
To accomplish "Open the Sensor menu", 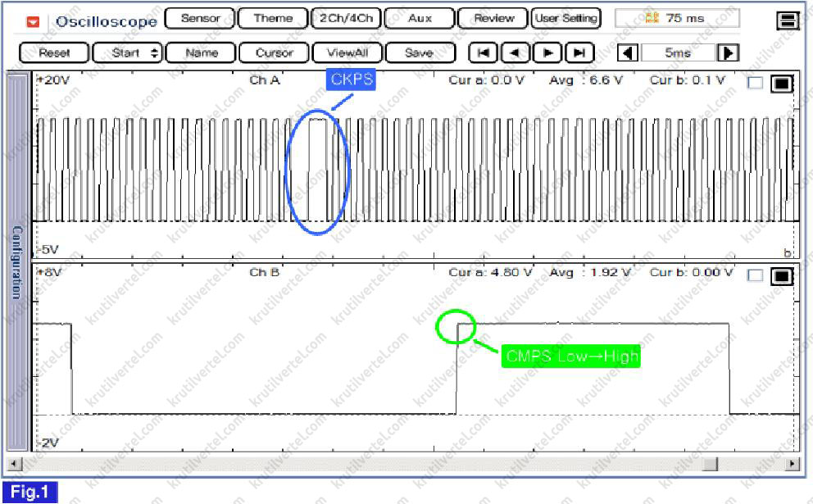I will 200,18.
